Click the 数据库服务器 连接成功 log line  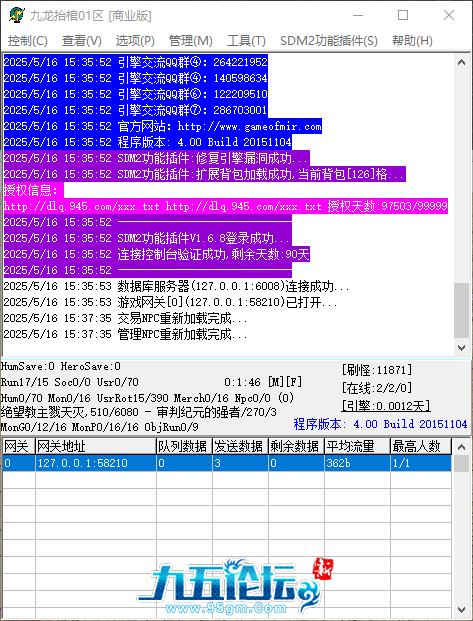[x=176, y=286]
